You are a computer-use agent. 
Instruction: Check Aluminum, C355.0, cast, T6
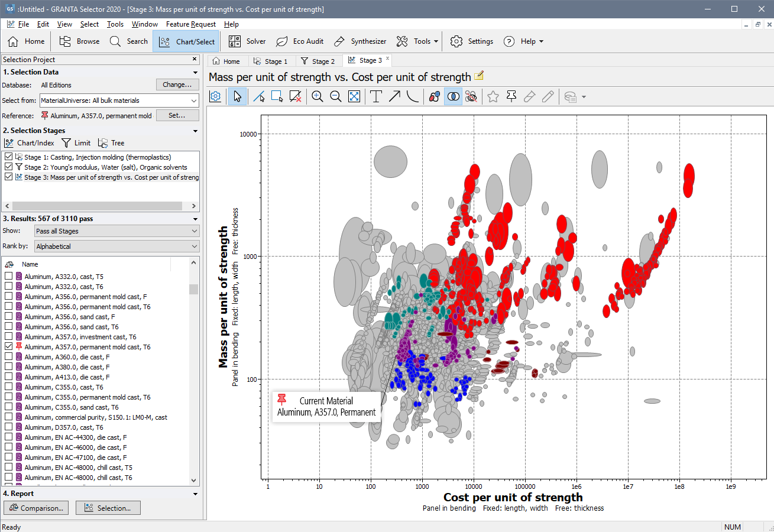point(8,387)
